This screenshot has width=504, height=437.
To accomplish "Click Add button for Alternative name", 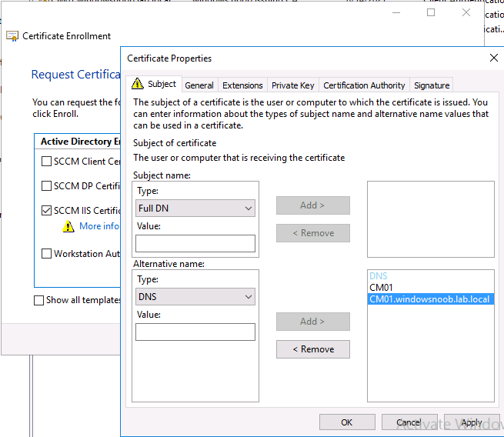I will click(x=313, y=322).
